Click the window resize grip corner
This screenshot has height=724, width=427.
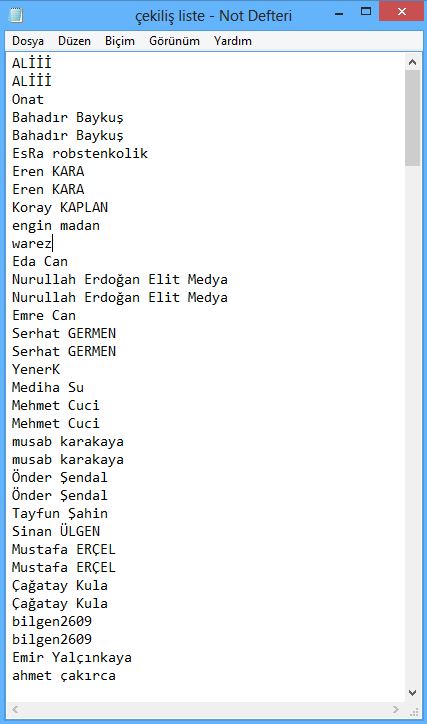(414, 710)
